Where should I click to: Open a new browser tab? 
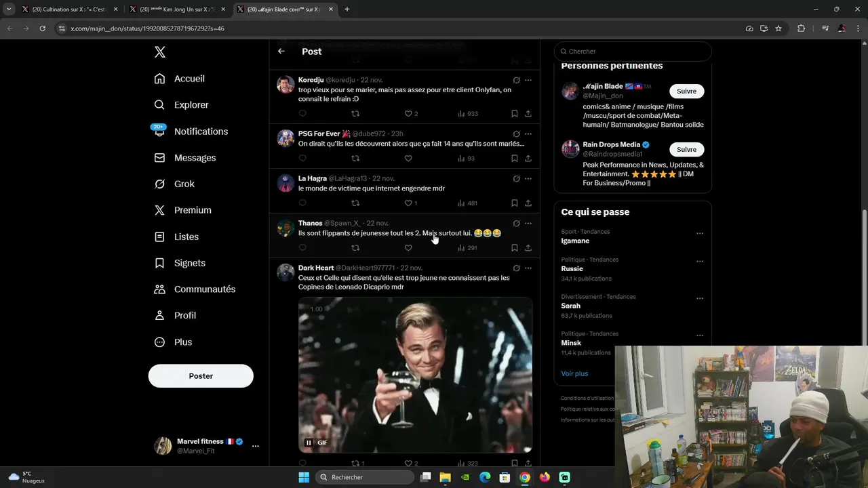click(347, 9)
